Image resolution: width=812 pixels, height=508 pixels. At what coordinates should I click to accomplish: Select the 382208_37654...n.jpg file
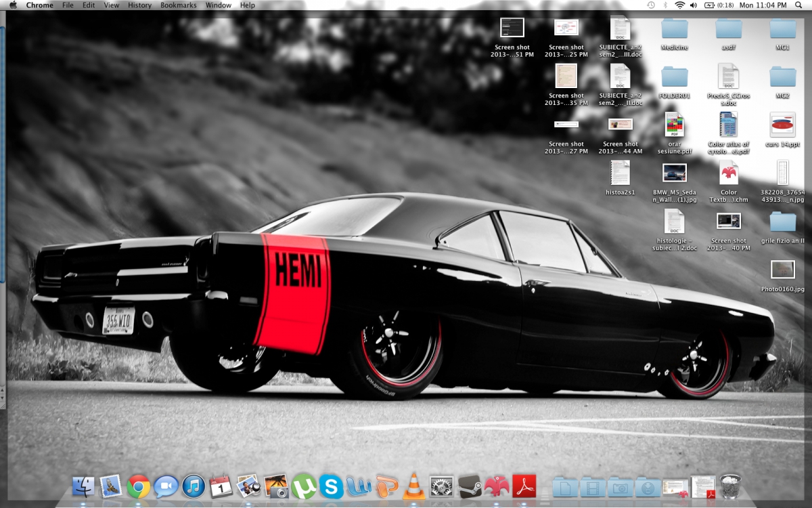(783, 173)
